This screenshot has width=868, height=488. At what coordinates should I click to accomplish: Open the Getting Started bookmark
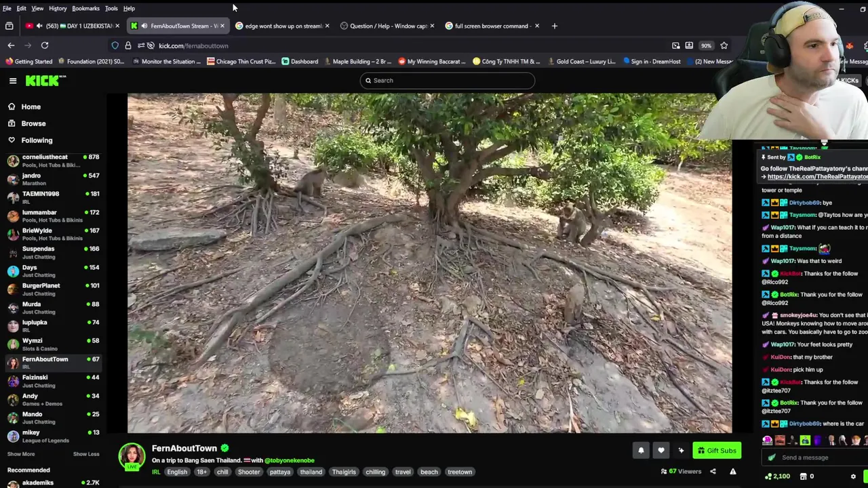28,62
